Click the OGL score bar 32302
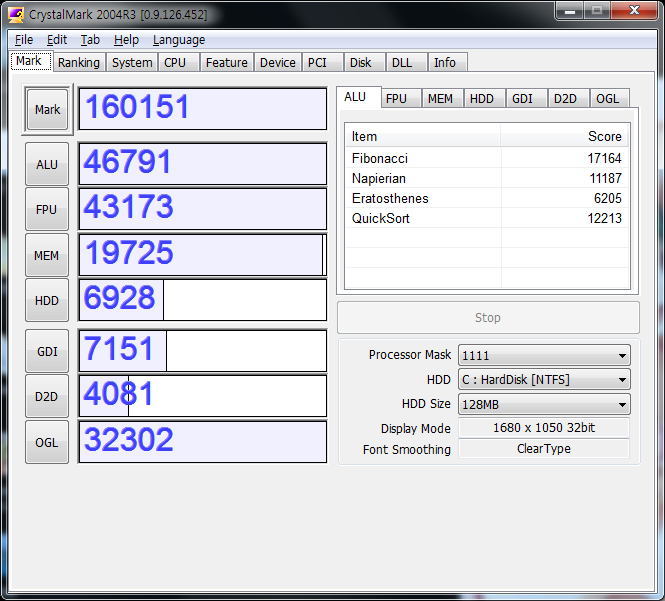The width and height of the screenshot is (665, 601). pos(203,442)
